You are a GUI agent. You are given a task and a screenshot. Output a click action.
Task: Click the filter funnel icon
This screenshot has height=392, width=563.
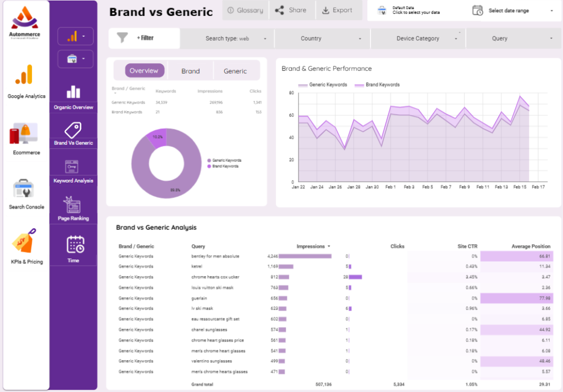tap(122, 37)
